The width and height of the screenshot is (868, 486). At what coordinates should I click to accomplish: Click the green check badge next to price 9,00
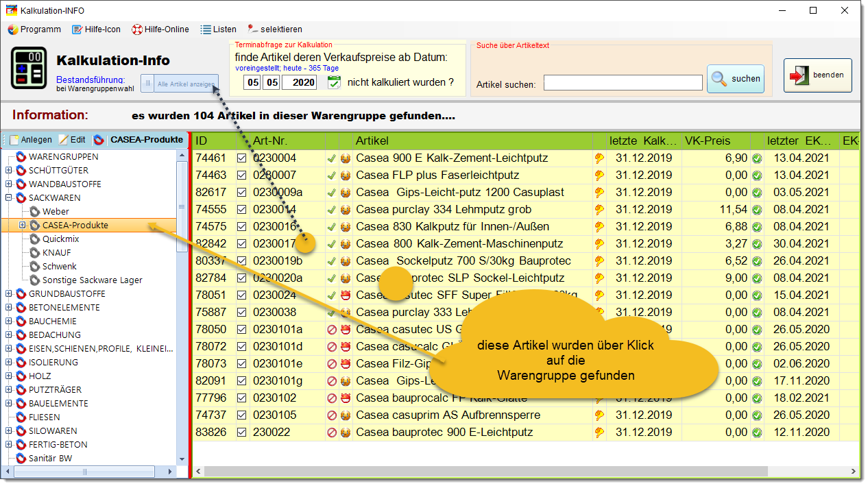point(757,278)
